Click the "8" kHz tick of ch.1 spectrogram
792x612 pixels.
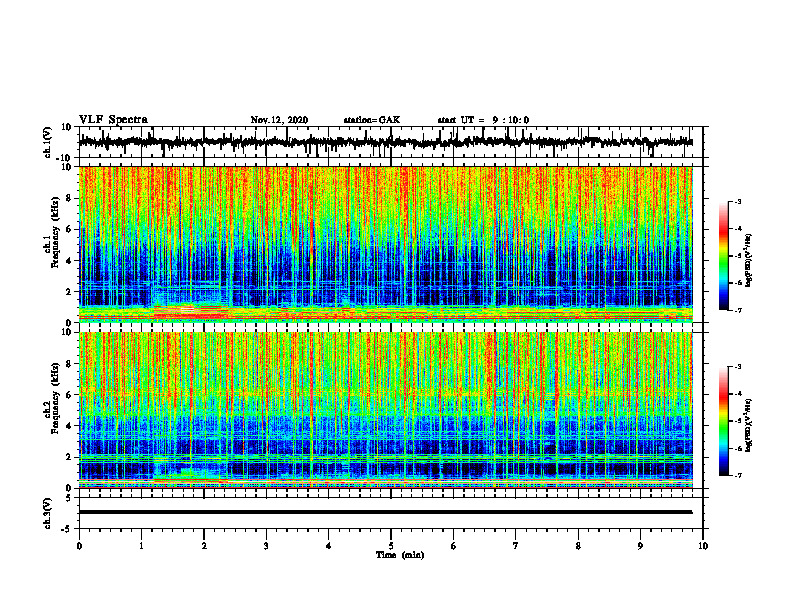(x=69, y=198)
